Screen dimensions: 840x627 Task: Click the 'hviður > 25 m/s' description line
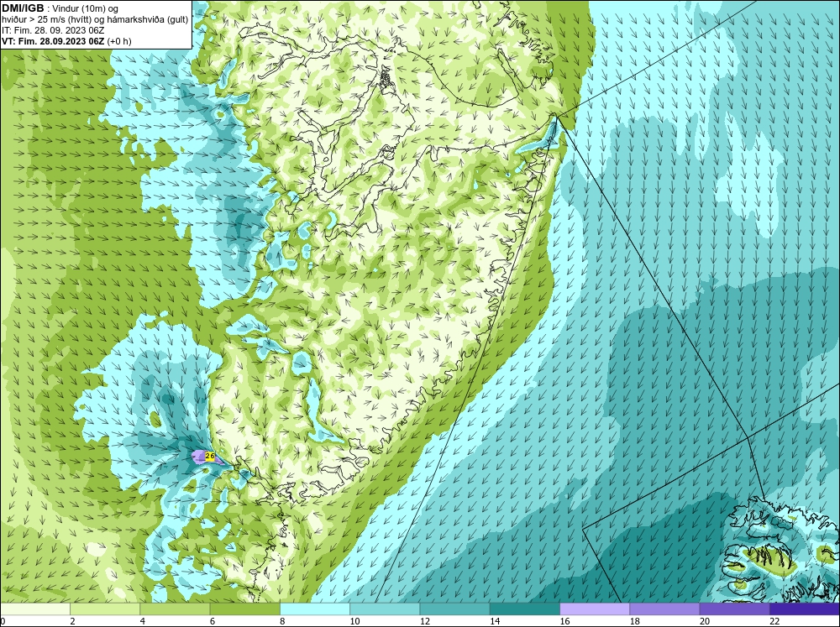95,20
